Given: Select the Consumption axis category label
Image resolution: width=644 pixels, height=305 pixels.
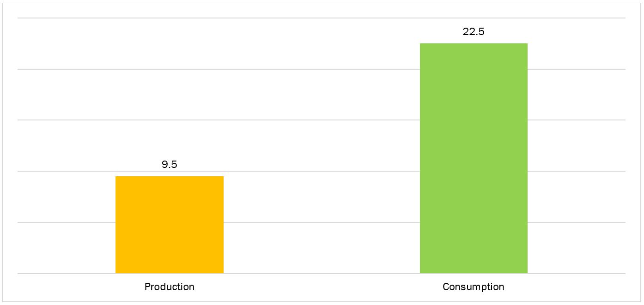Looking at the screenshot, I should click(474, 287).
